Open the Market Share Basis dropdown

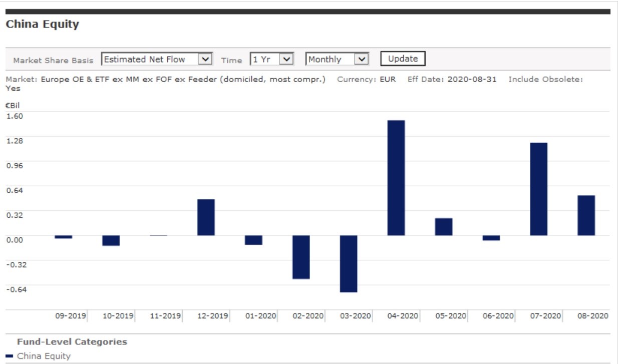157,59
